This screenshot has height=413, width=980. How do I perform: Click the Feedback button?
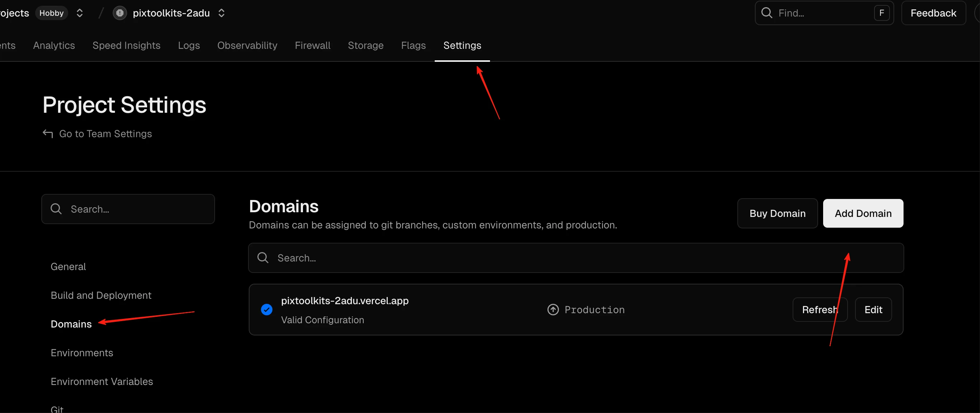point(933,13)
